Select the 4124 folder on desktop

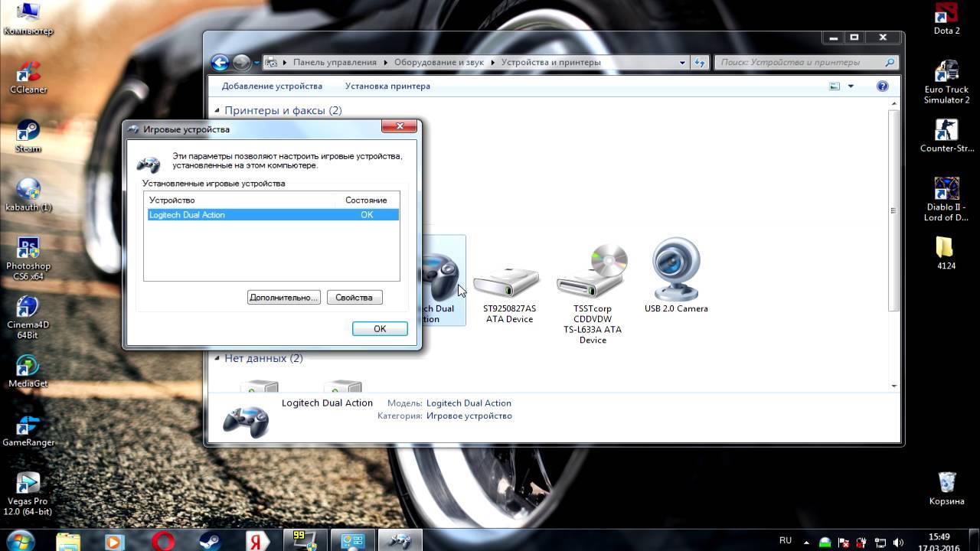pyautogui.click(x=946, y=253)
